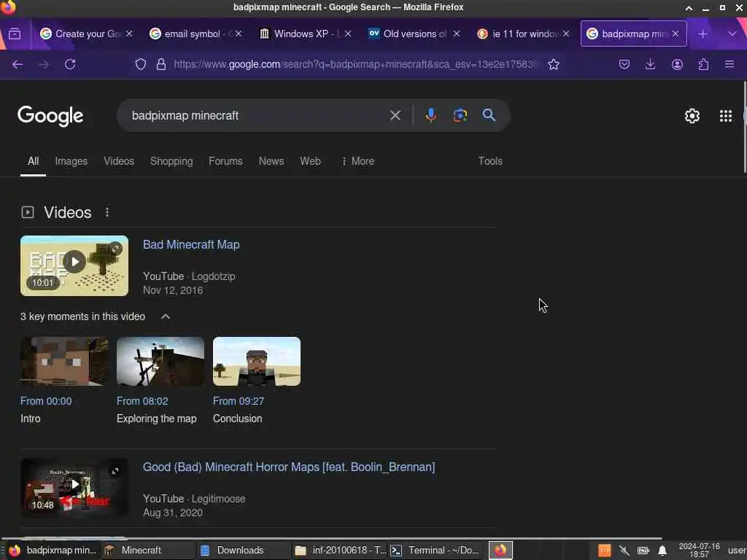Viewport: 747px width, 560px height.
Task: Open the extensions puzzle icon
Action: pos(703,64)
